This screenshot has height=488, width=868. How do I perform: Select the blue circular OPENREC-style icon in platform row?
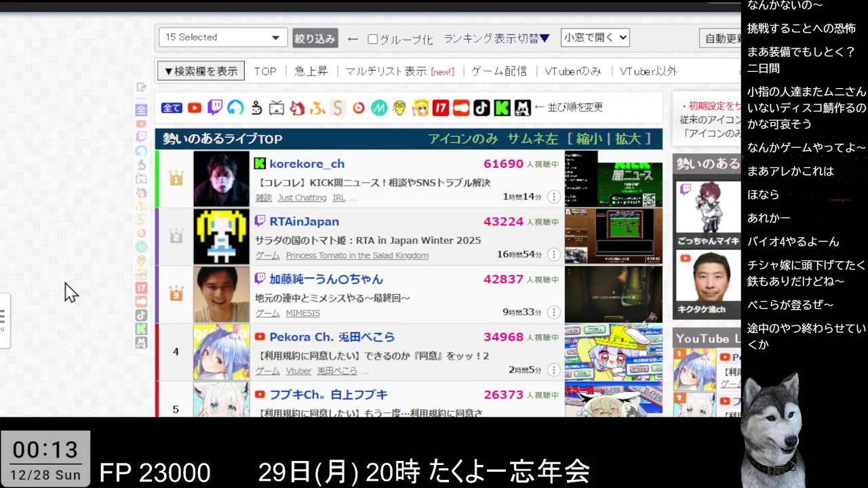coord(235,108)
